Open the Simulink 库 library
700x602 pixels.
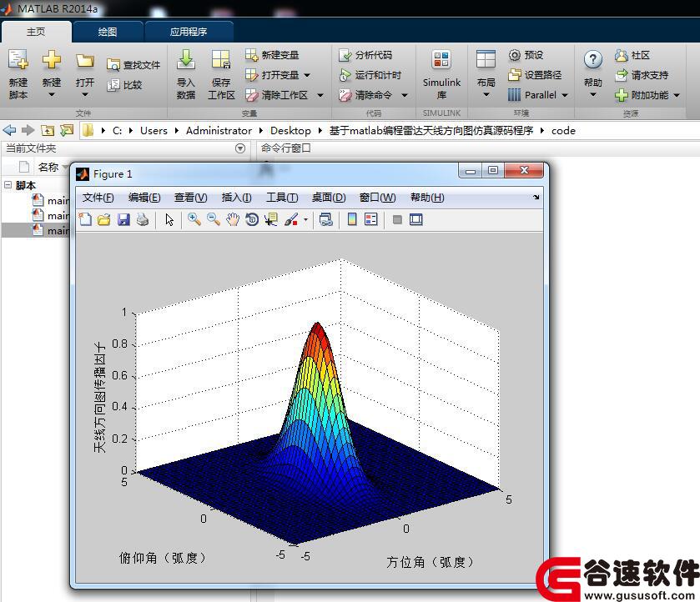(x=441, y=74)
